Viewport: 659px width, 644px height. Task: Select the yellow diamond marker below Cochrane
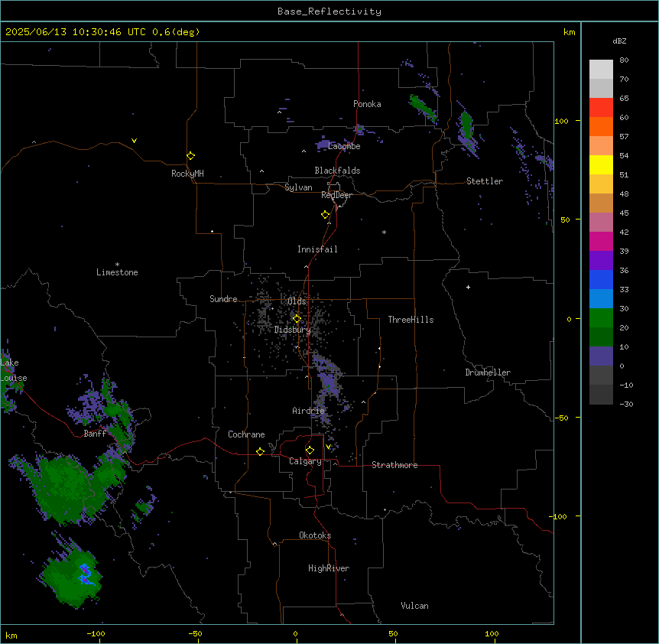[x=260, y=451]
